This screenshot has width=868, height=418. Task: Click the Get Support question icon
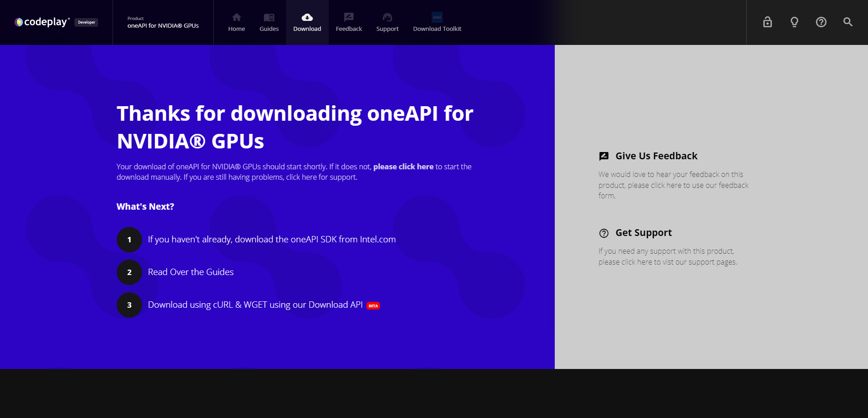pos(604,233)
